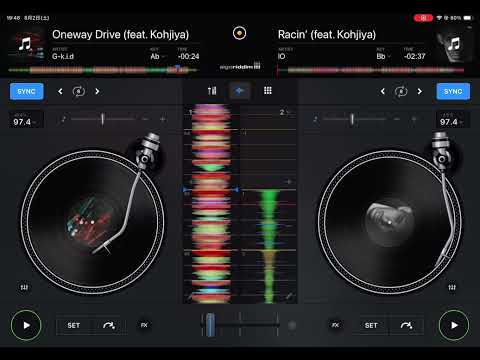
Task: Jump to cue point on right deck
Action: click(x=406, y=325)
